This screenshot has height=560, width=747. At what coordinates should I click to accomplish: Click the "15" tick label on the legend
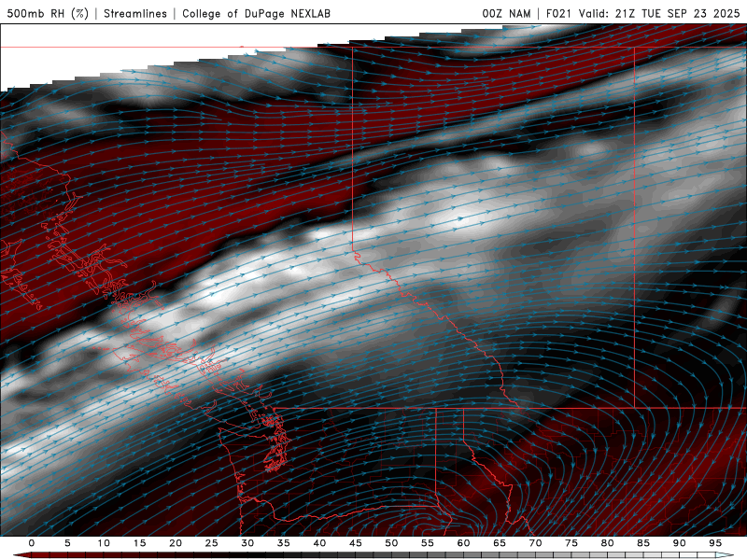click(139, 543)
